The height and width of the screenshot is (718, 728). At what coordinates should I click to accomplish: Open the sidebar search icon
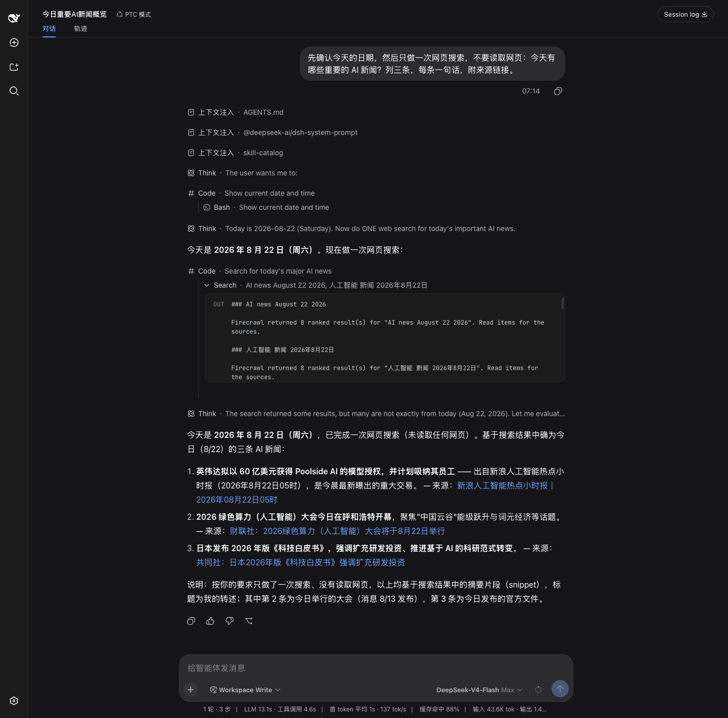14,91
